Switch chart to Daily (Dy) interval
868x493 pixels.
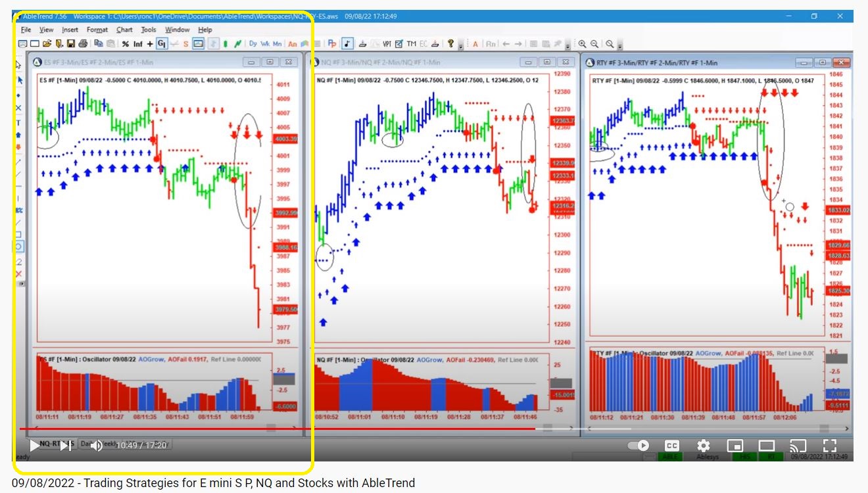[x=253, y=44]
